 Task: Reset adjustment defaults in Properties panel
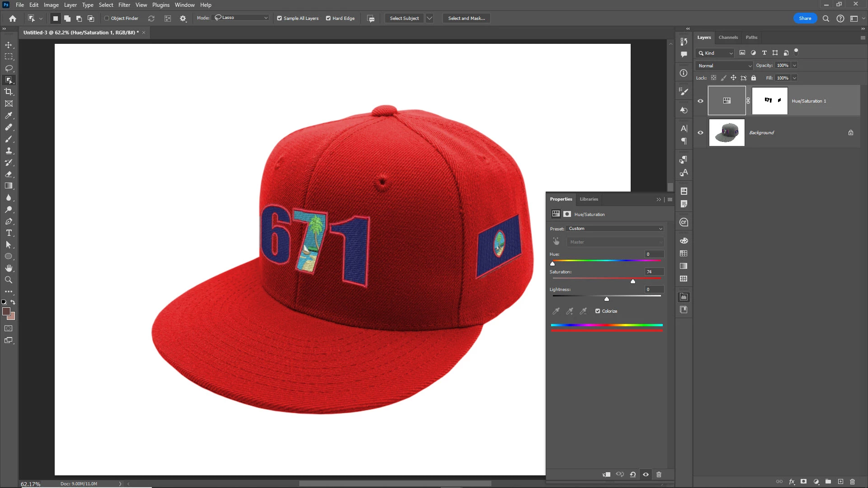coord(633,474)
